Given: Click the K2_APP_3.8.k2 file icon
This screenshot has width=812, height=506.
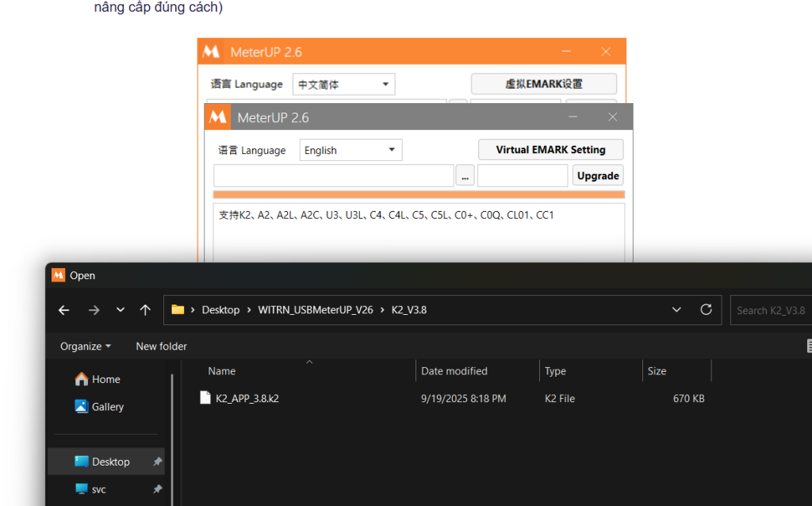Looking at the screenshot, I should click(205, 398).
